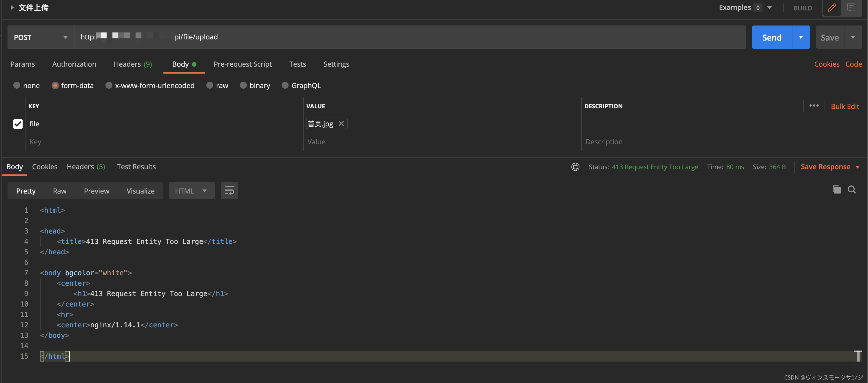Open search in the response body
Image resolution: width=868 pixels, height=383 pixels.
click(x=851, y=190)
